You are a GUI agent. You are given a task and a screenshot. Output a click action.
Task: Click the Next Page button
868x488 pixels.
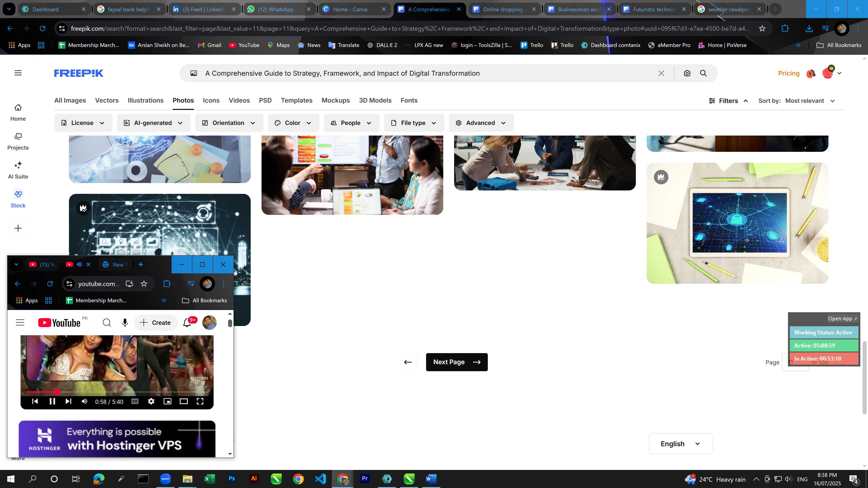tap(457, 362)
